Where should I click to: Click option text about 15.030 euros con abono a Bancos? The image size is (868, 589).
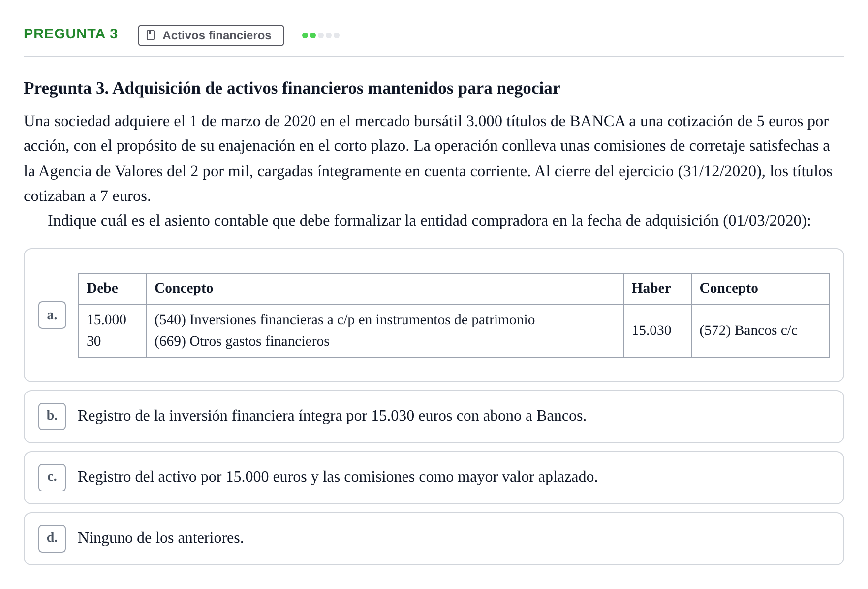pyautogui.click(x=332, y=416)
